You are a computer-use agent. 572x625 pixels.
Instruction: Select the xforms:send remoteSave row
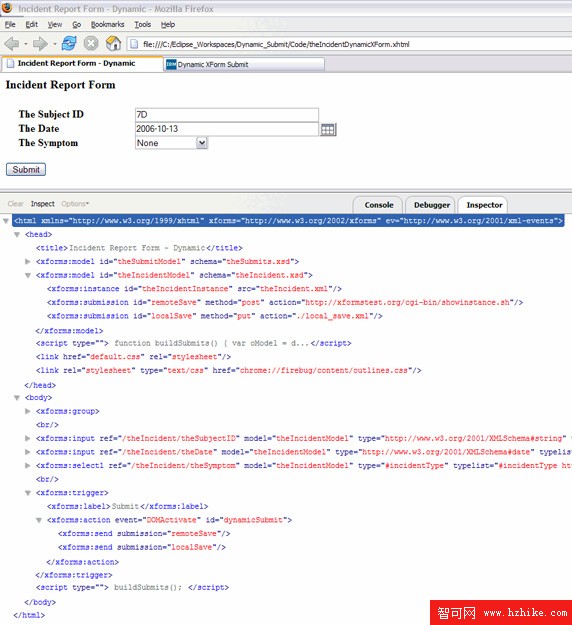pos(144,533)
